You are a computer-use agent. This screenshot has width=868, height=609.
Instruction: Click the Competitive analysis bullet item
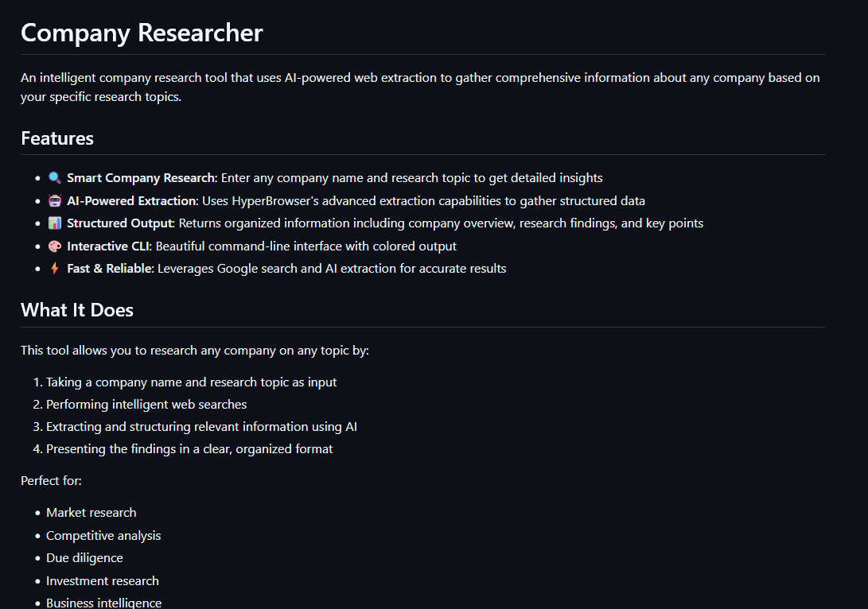(x=103, y=535)
